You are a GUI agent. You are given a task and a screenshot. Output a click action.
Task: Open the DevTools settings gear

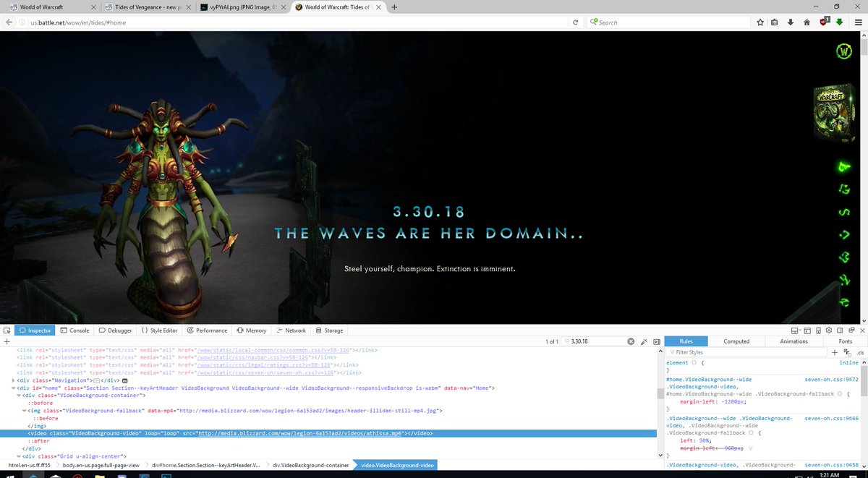tap(829, 330)
